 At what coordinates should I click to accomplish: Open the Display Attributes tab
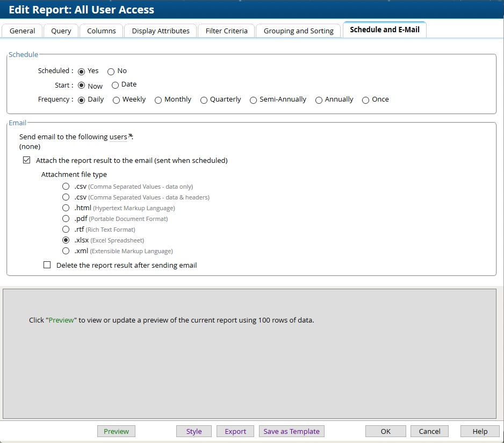pyautogui.click(x=160, y=31)
